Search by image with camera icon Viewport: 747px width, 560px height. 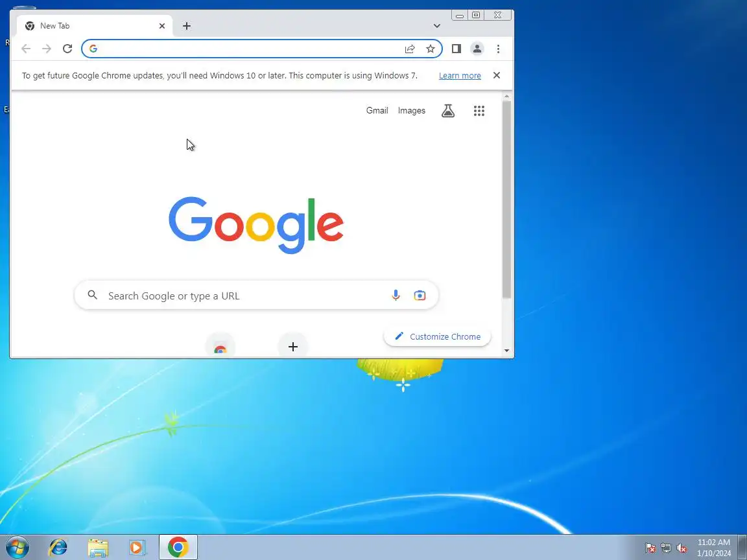click(420, 296)
